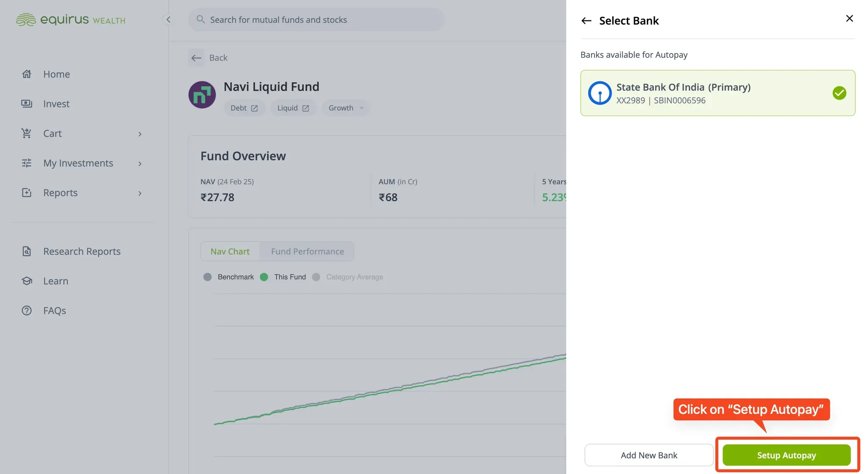
Task: Click the FAQs question mark icon
Action: (x=27, y=310)
